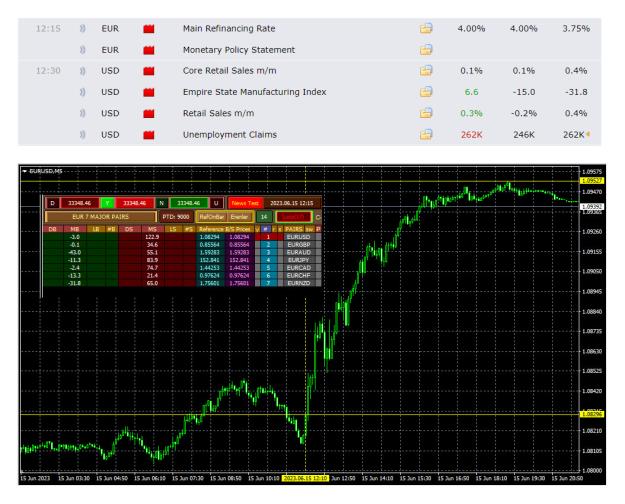Click the Enabler button

240,217
